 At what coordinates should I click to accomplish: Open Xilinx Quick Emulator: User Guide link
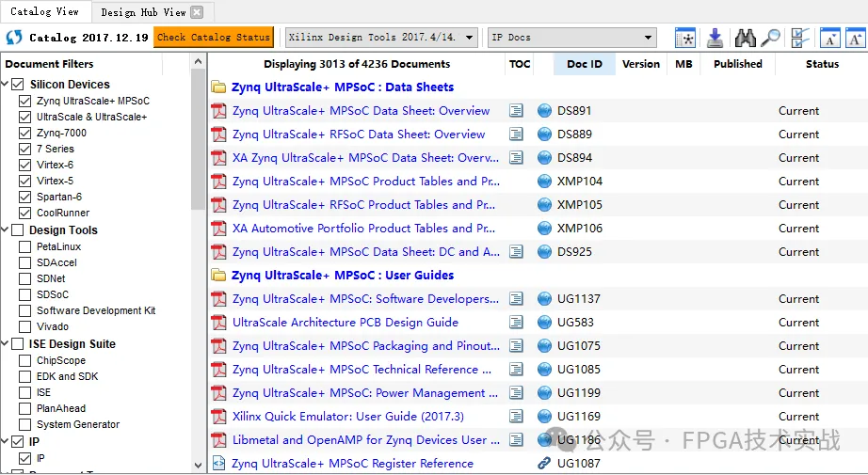tap(348, 417)
